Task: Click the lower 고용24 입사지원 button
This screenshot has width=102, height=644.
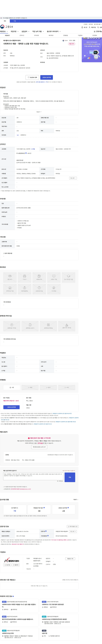Action: 11,407
